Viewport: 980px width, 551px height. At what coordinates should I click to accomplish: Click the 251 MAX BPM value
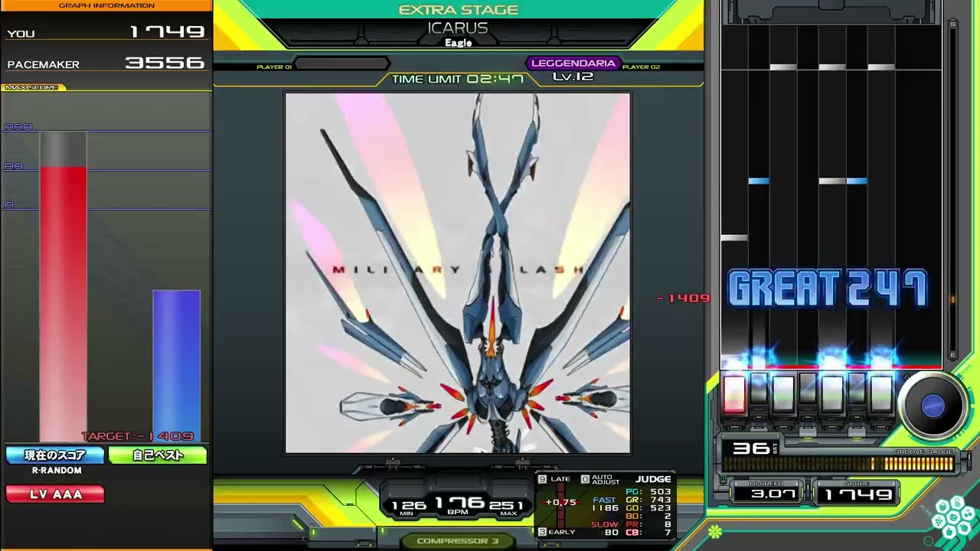tap(507, 507)
